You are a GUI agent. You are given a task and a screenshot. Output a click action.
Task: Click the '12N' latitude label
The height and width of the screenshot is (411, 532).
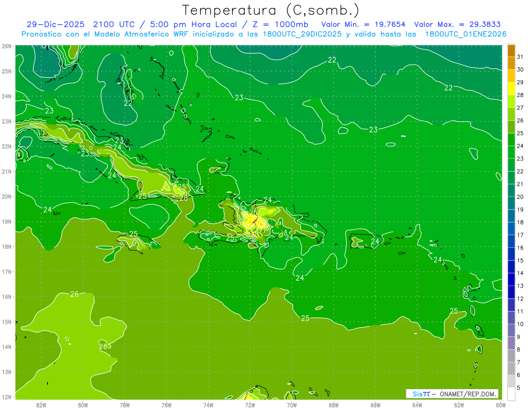7,397
